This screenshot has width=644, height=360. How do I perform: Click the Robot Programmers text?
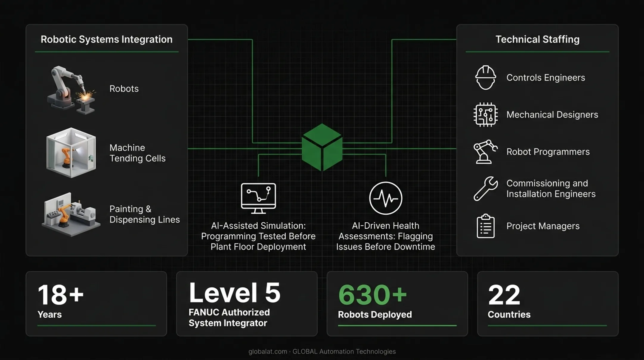coord(548,152)
